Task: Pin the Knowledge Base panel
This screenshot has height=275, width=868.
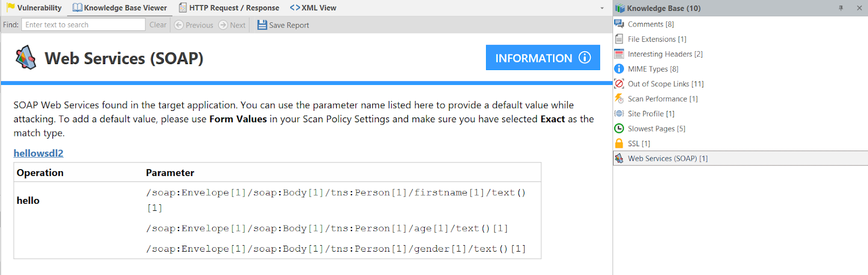Action: [841, 8]
